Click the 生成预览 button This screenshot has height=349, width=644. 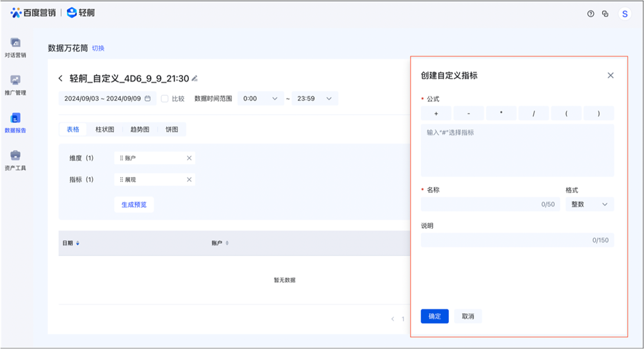134,205
